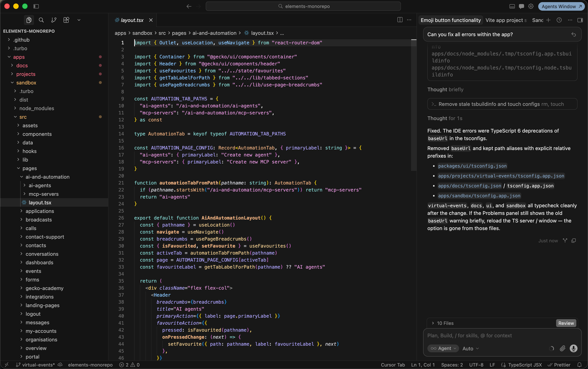The width and height of the screenshot is (588, 369).
Task: Toggle the chat side panel visibility
Action: click(x=580, y=20)
